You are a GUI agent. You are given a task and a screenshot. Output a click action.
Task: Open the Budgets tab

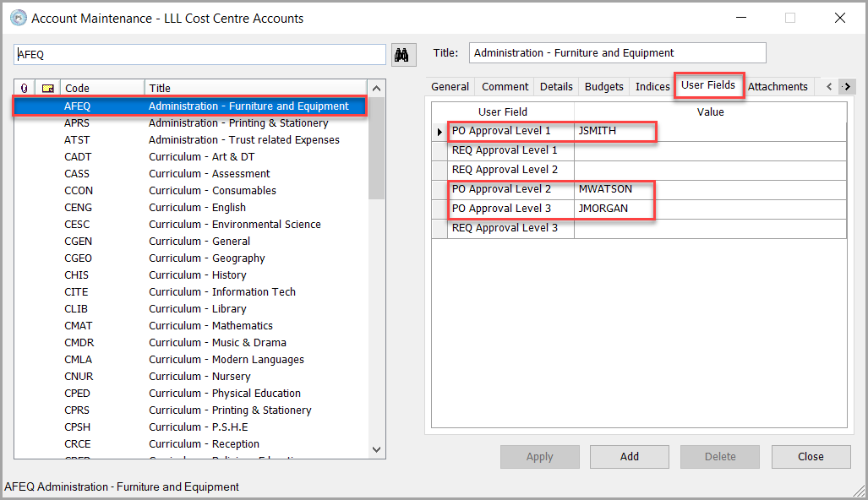click(x=603, y=86)
